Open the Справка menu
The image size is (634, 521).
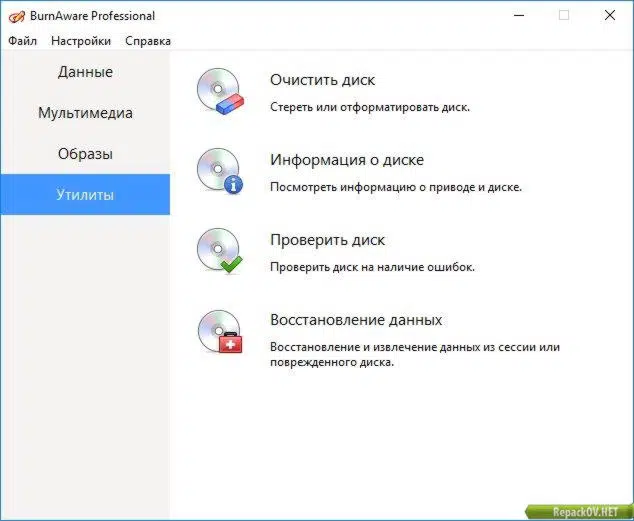(x=148, y=41)
